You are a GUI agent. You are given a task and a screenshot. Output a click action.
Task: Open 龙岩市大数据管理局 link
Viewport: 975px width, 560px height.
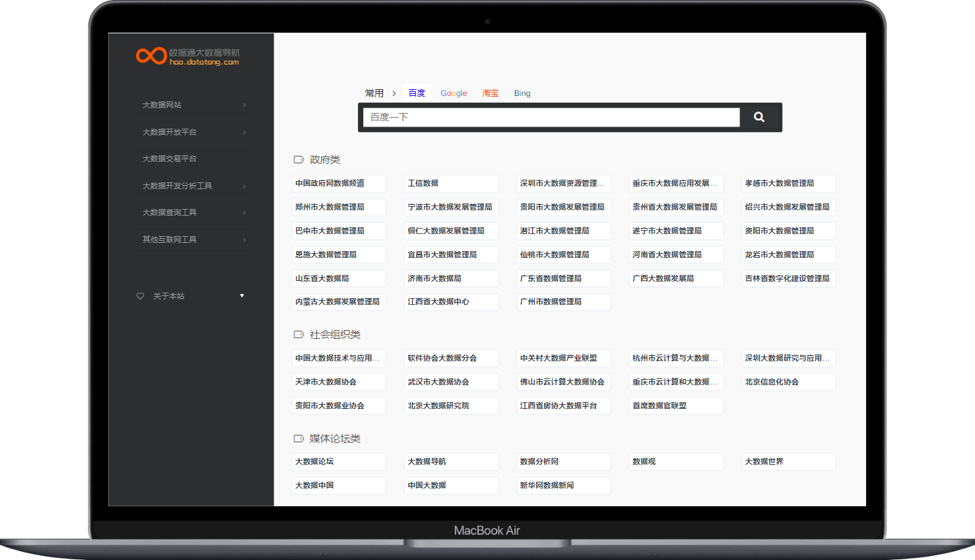click(x=789, y=254)
